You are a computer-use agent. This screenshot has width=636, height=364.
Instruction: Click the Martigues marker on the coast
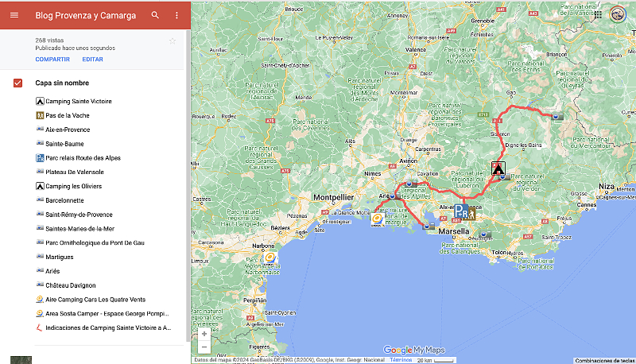[428, 227]
